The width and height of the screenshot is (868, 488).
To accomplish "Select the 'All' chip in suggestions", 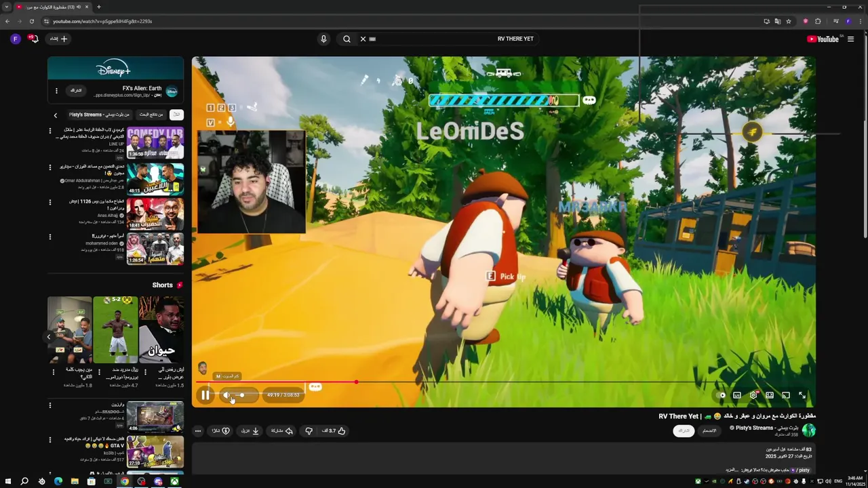I will point(176,115).
